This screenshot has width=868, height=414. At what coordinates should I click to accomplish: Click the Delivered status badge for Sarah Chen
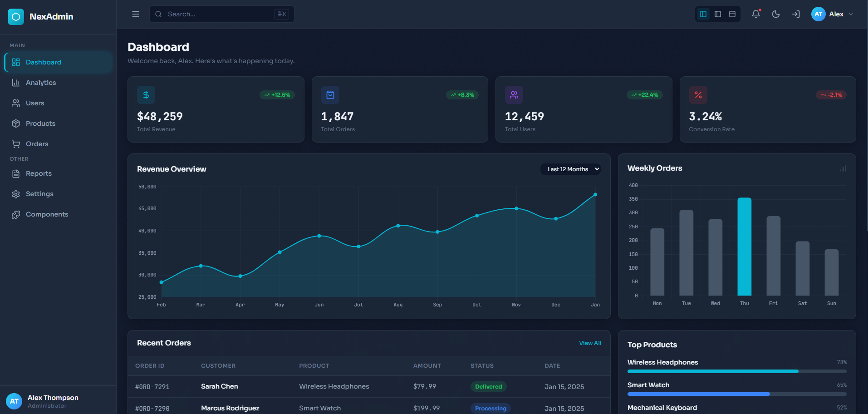488,387
